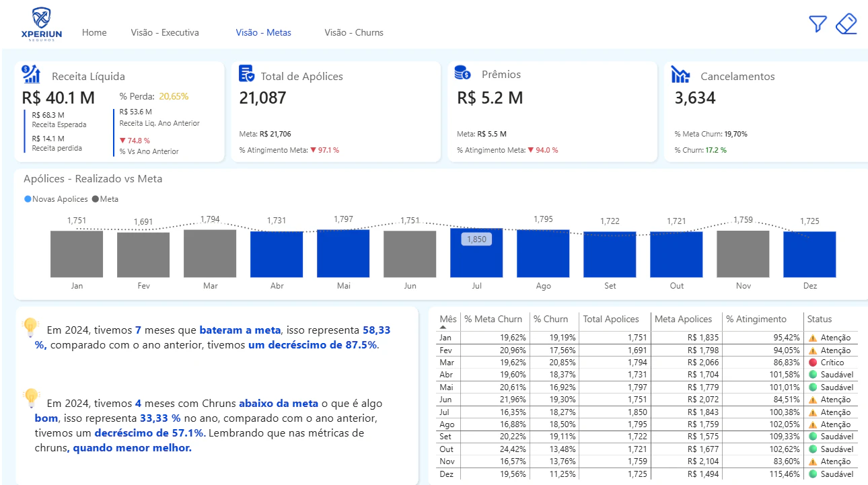Click the green Saudável icon in the Out row
Image resolution: width=868 pixels, height=485 pixels.
click(x=812, y=449)
